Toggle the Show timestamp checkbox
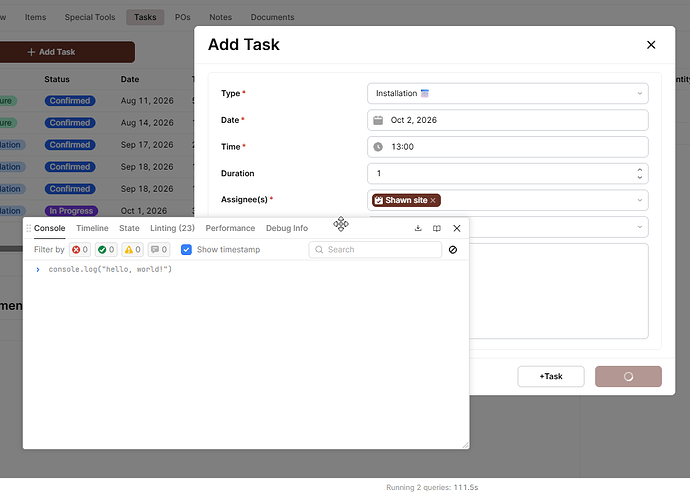The height and width of the screenshot is (496, 690). pos(186,250)
